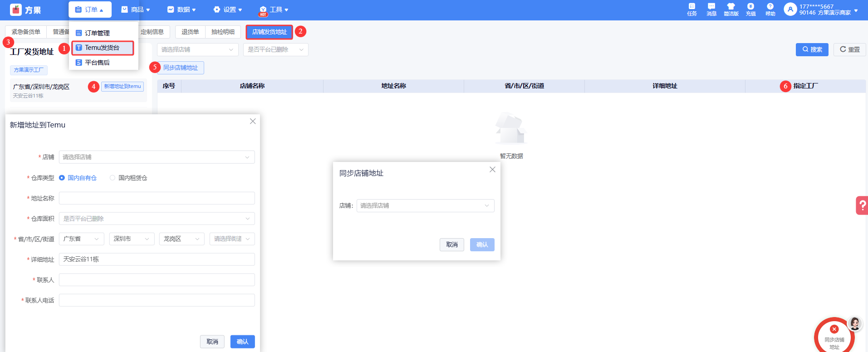Screen dimensions: 868x352
Task: Open the 仓库面积 dropdown
Action: 157,219
